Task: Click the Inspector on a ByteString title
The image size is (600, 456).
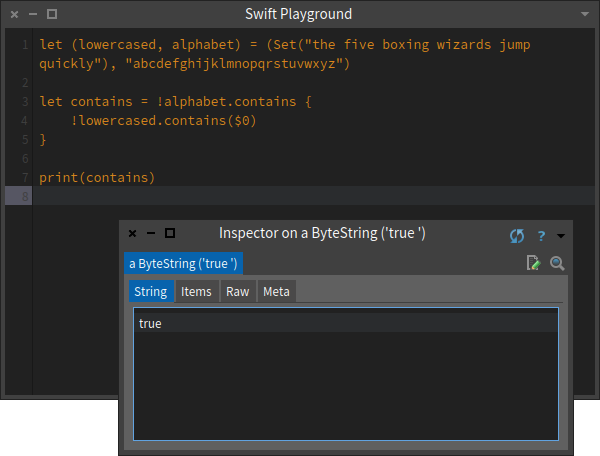Action: [322, 233]
